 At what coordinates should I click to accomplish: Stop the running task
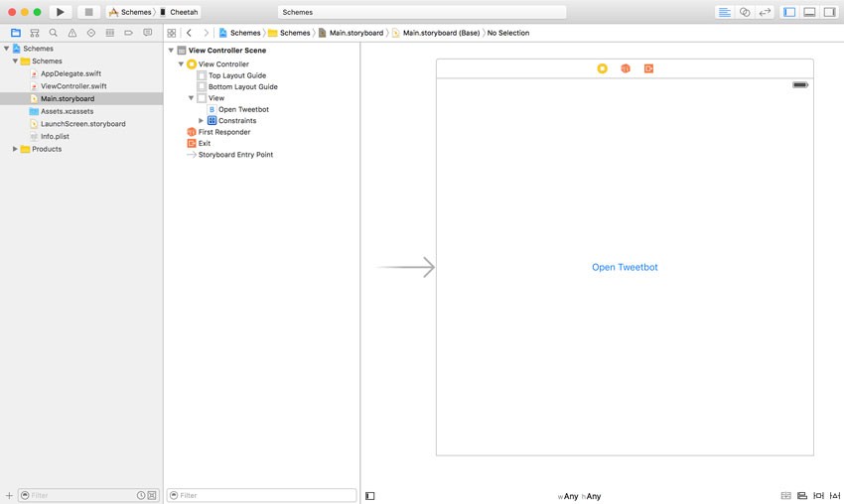88,12
